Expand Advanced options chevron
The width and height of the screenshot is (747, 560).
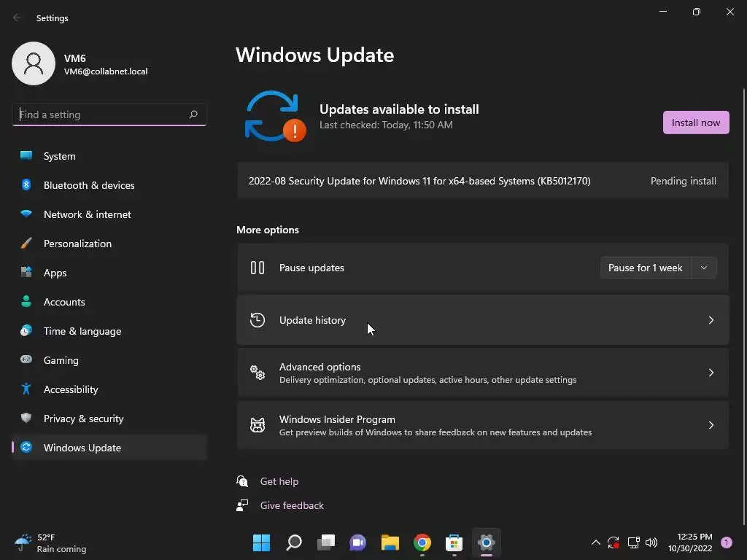[711, 373]
